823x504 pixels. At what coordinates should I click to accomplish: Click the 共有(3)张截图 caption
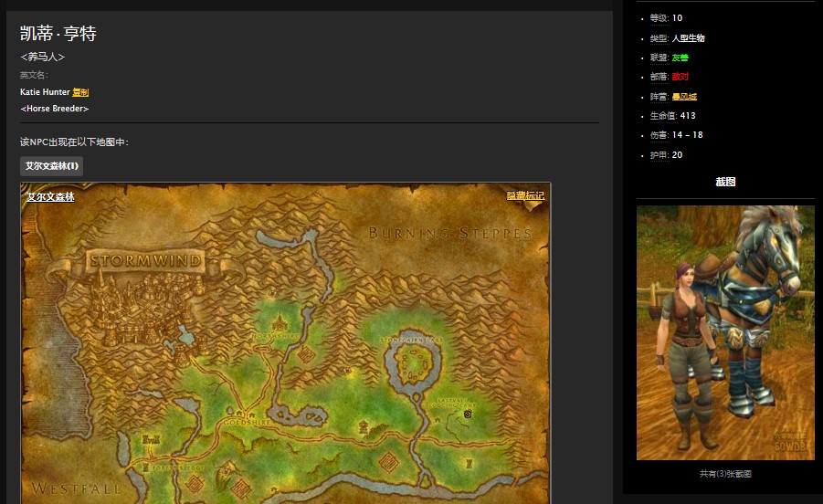coord(725,474)
